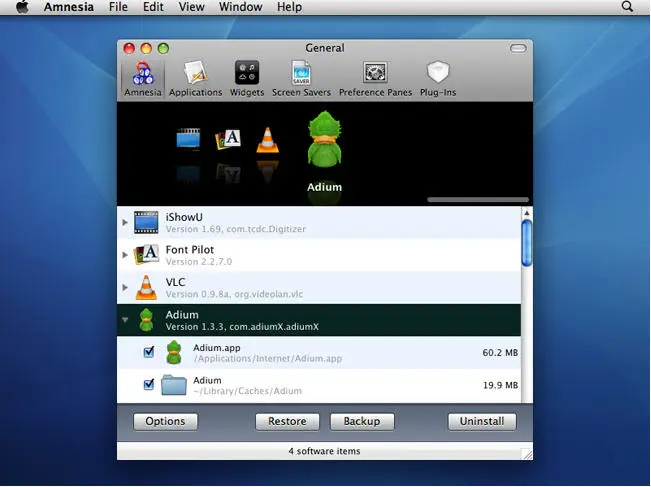651x487 pixels.
Task: Open the Apple menu
Action: pos(23,7)
